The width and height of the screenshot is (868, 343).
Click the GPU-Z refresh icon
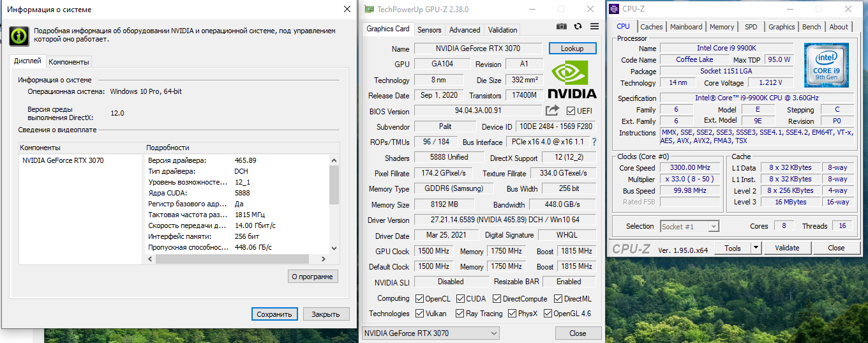point(578,26)
